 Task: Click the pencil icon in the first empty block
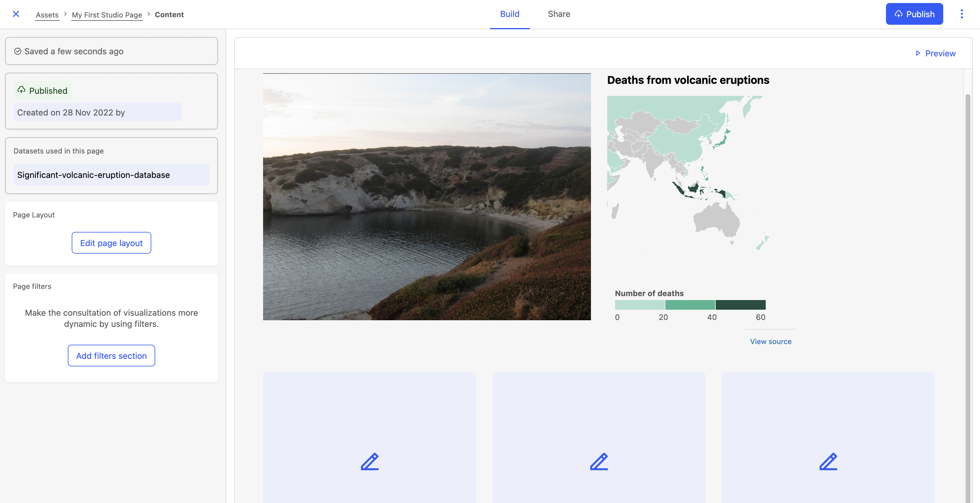point(369,461)
